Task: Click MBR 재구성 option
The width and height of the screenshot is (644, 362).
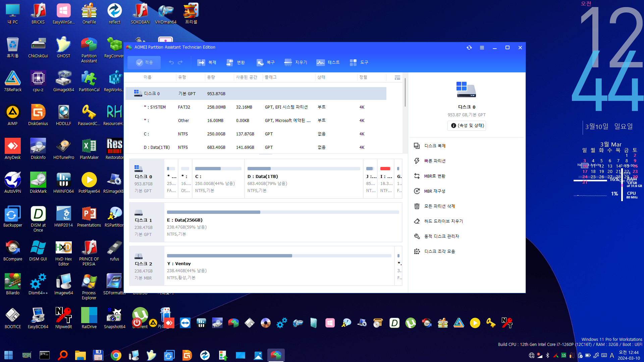Action: point(435,191)
